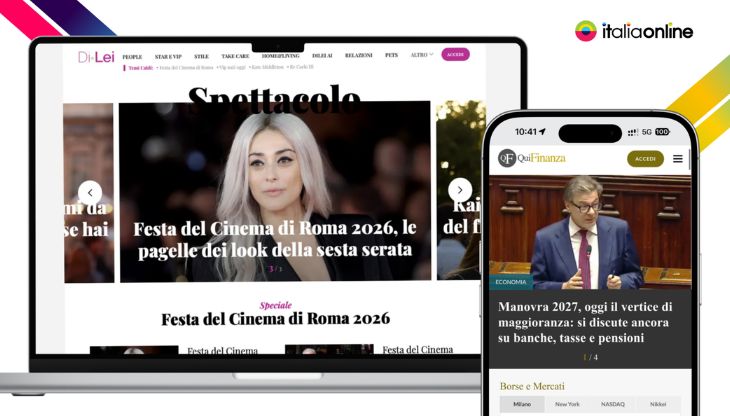Viewport: 730px width, 416px height.
Task: Select the New York market tab
Action: point(567,404)
